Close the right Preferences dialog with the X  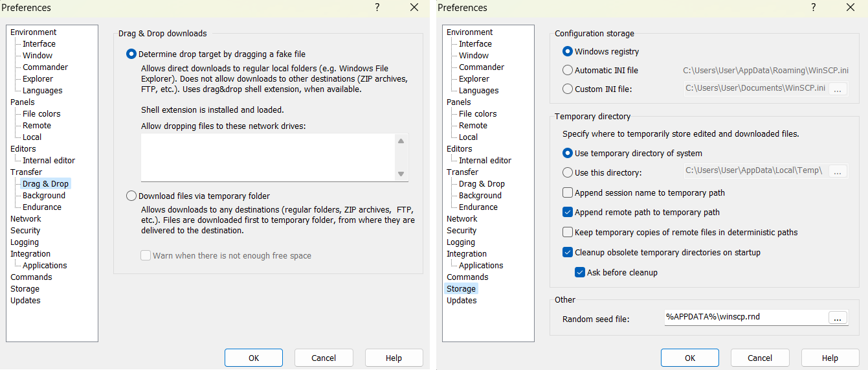coord(851,8)
